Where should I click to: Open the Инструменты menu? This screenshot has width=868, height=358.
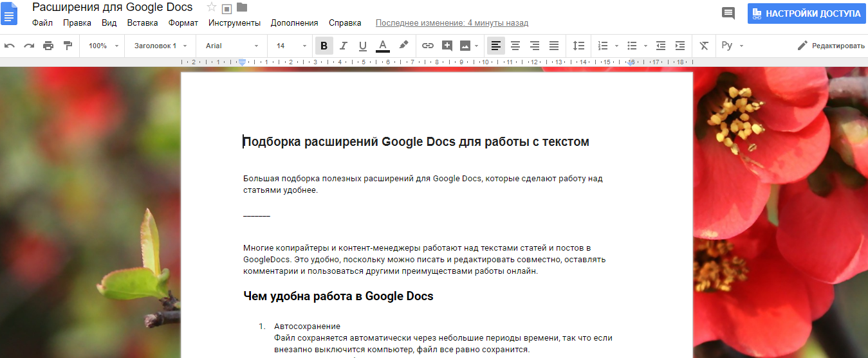234,22
